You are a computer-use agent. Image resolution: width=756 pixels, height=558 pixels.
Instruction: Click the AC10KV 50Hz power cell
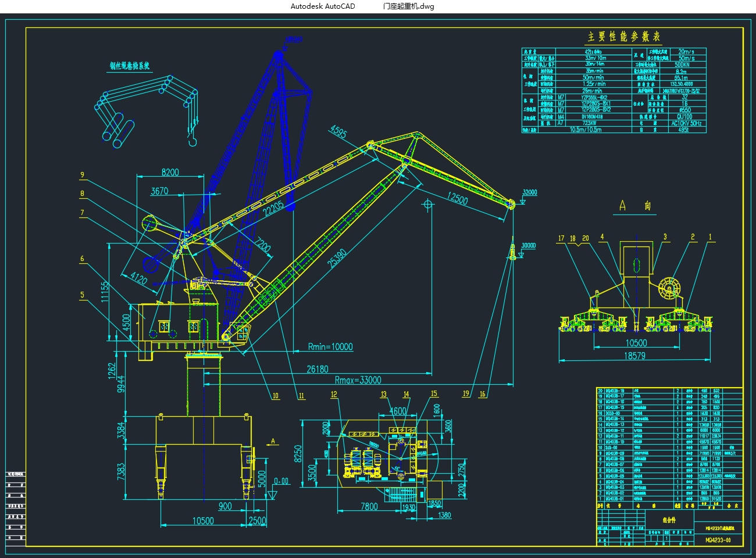coord(686,123)
